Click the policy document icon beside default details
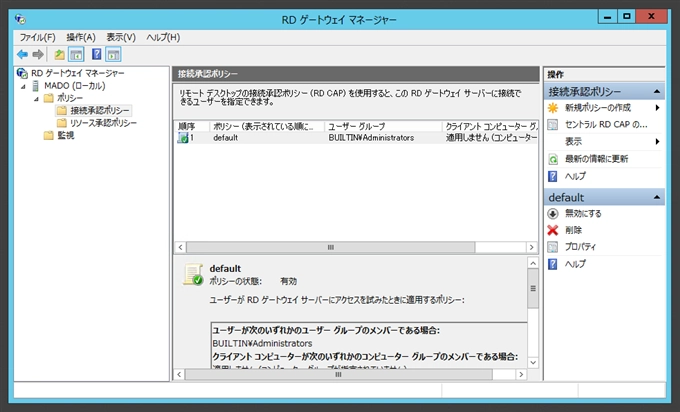Screen dimensions: 680x412 tap(193, 275)
